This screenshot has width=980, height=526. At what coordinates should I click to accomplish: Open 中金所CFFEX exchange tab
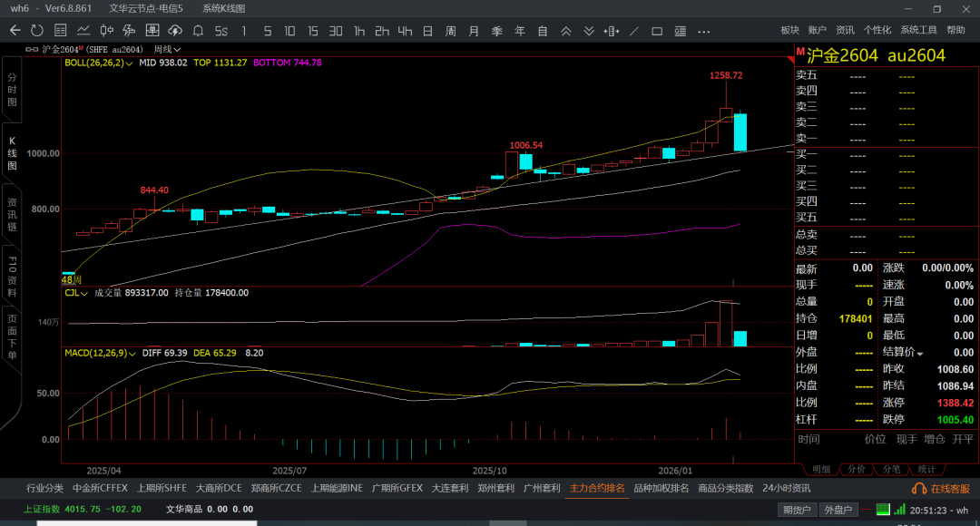click(100, 488)
